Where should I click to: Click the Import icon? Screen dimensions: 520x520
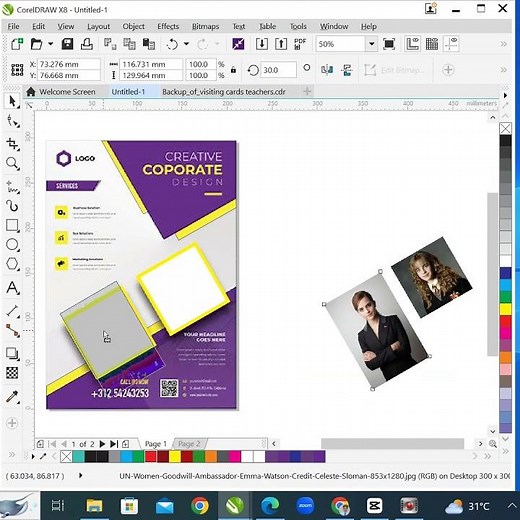(x=262, y=44)
